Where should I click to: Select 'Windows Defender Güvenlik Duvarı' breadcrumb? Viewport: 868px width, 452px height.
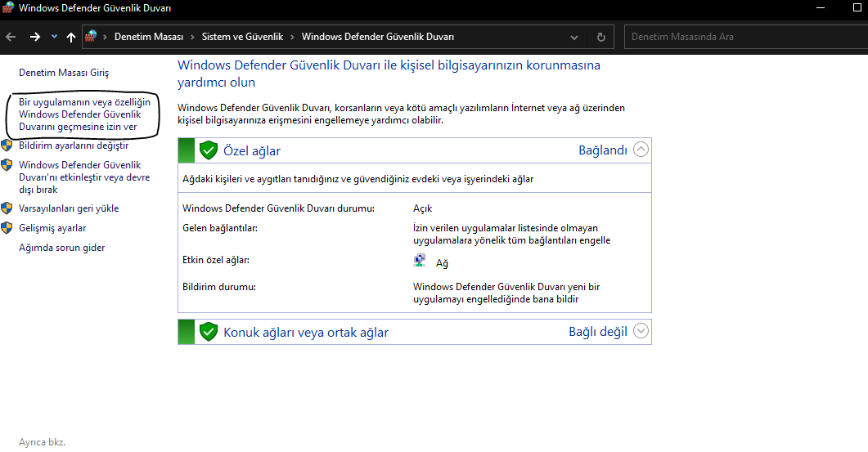[377, 37]
